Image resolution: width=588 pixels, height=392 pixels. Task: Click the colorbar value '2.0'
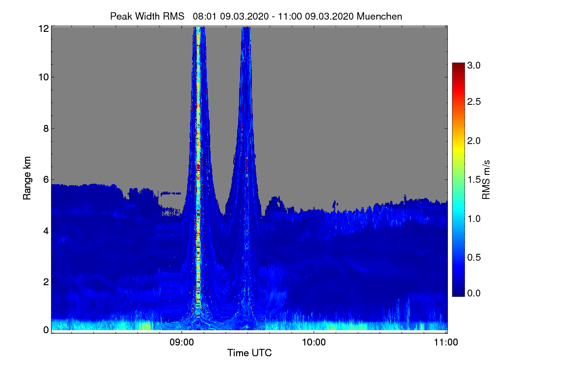(x=474, y=141)
